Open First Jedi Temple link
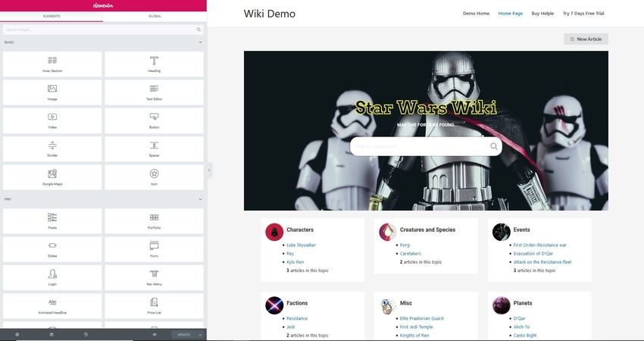The width and height of the screenshot is (644, 341). click(416, 327)
